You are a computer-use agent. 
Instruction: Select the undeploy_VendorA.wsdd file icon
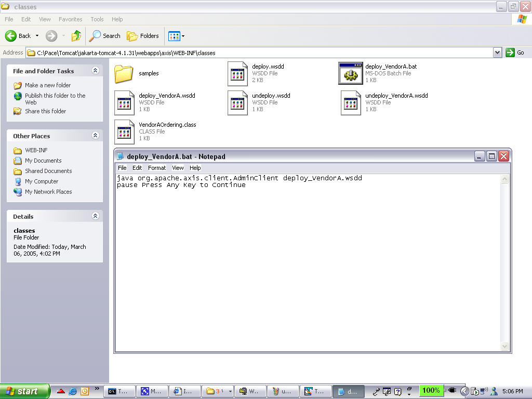351,103
